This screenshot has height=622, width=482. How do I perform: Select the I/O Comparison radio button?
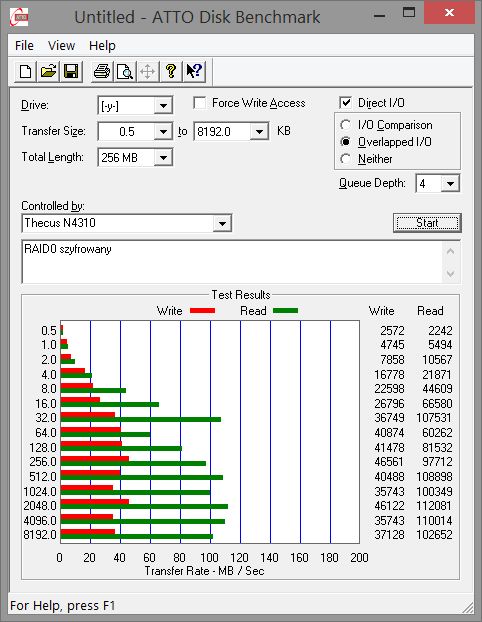coord(346,125)
